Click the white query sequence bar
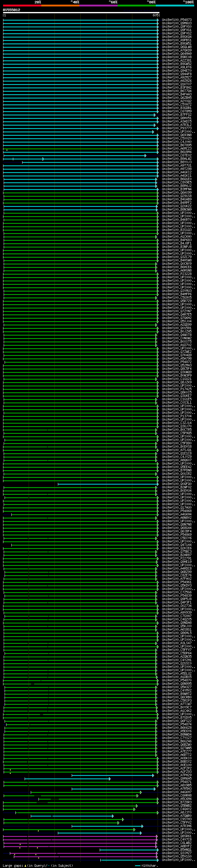This screenshot has width=197, height=868. [81, 13]
